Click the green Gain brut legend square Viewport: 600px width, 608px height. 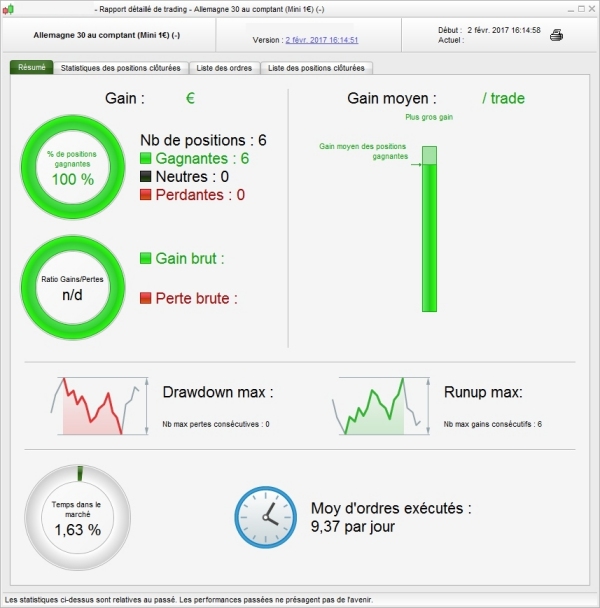pos(145,258)
